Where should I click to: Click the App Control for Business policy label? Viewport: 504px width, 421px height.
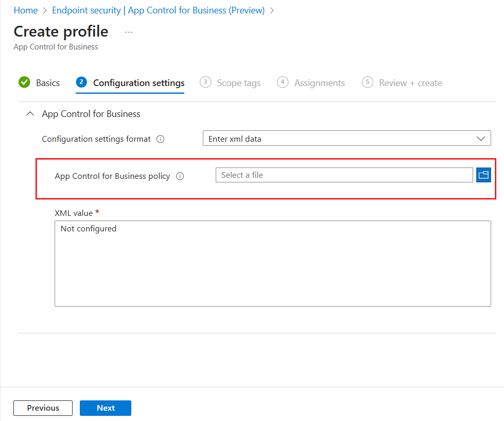pyautogui.click(x=112, y=176)
